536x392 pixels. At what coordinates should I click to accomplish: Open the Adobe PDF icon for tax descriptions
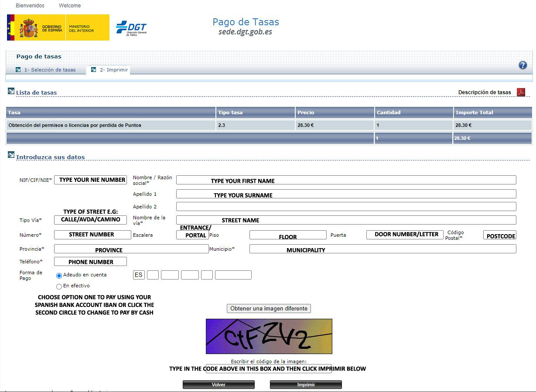[x=521, y=92]
